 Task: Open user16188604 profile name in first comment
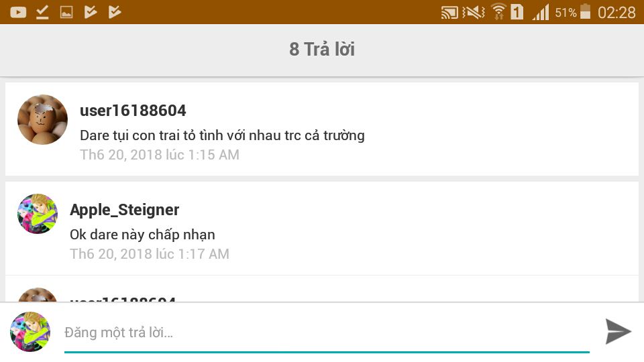click(133, 111)
